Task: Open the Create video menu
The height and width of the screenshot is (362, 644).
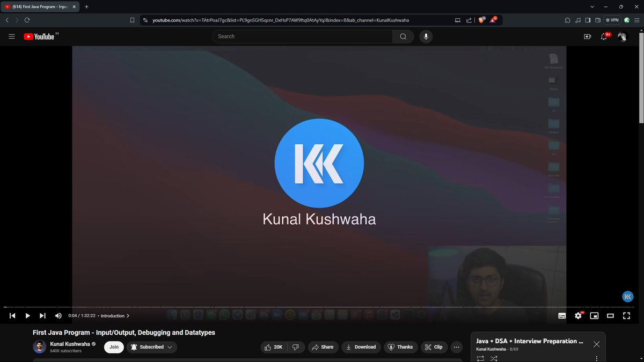Action: pos(587,36)
